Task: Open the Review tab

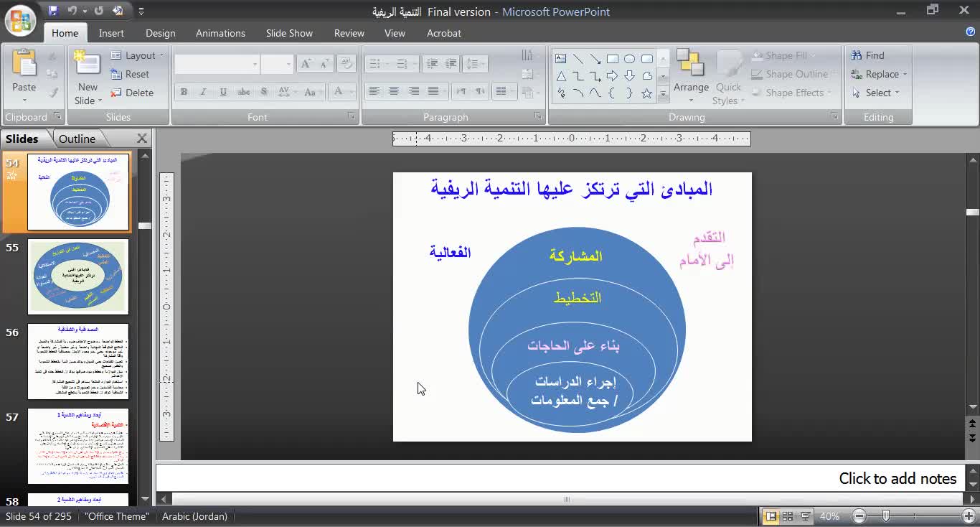Action: (349, 33)
